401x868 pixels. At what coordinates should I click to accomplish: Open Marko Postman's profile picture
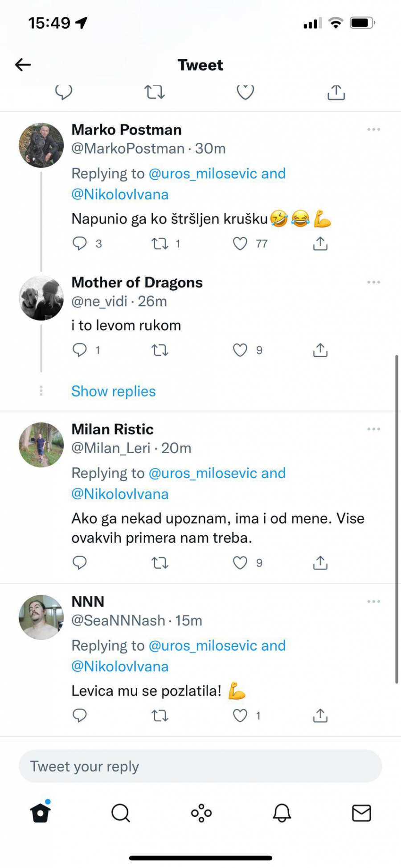click(41, 145)
